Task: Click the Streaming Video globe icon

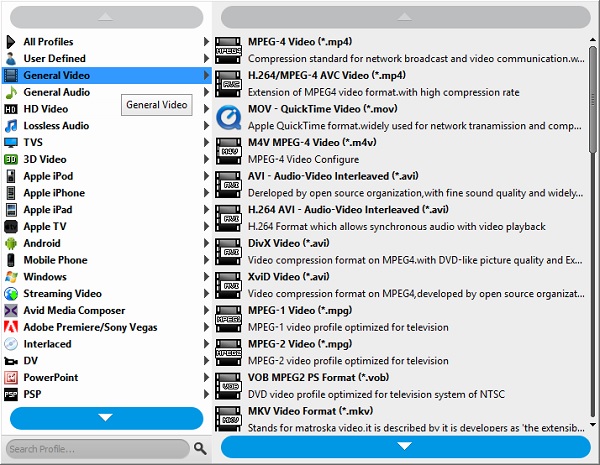Action: [11, 294]
